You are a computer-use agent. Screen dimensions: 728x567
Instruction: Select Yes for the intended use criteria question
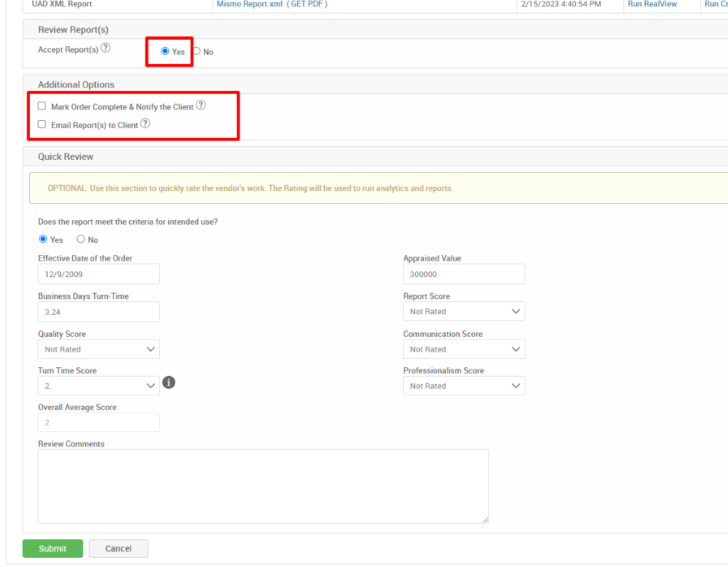click(x=43, y=239)
